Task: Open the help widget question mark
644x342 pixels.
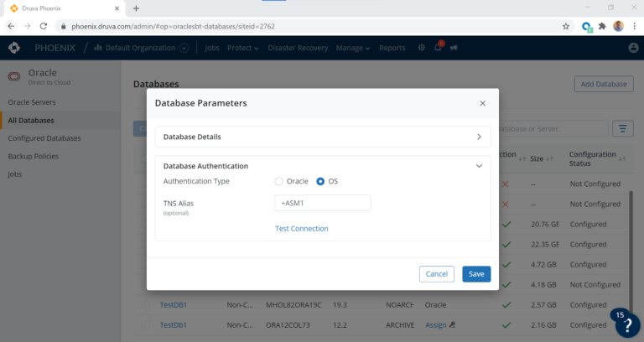Action: pyautogui.click(x=626, y=325)
